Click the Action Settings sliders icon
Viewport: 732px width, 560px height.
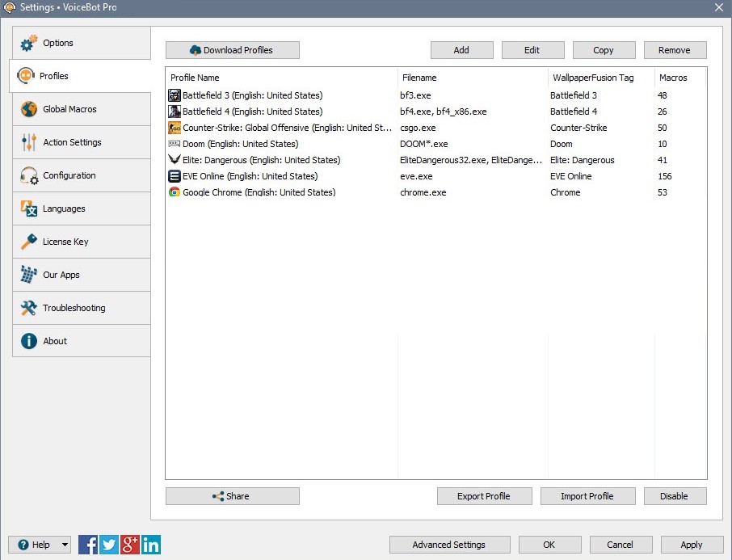click(x=28, y=142)
